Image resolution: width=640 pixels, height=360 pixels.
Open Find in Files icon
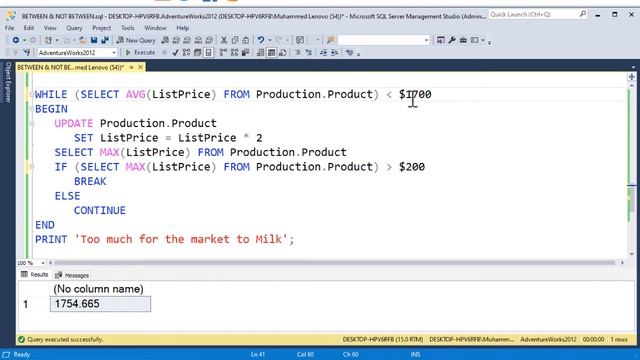(331, 40)
